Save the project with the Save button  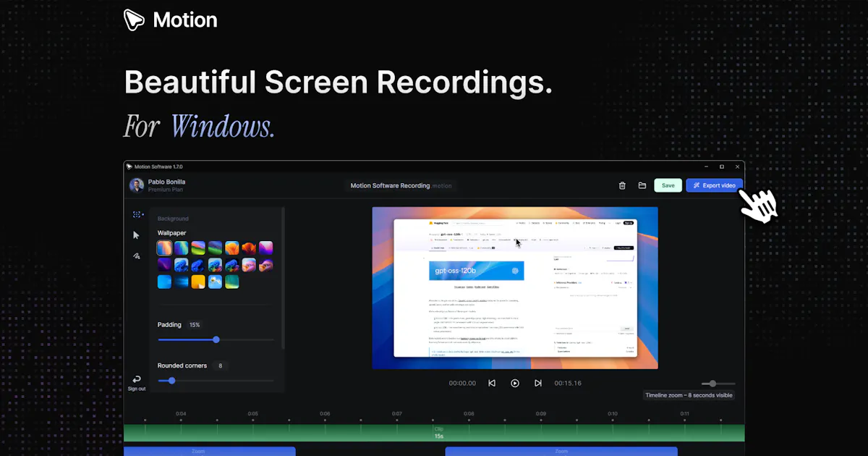668,185
